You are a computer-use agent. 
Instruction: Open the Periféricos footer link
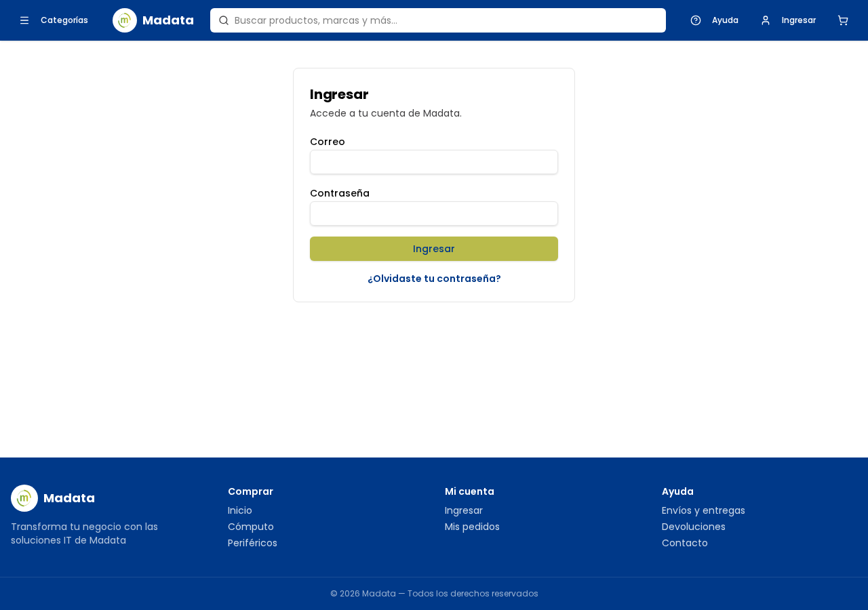pos(252,543)
